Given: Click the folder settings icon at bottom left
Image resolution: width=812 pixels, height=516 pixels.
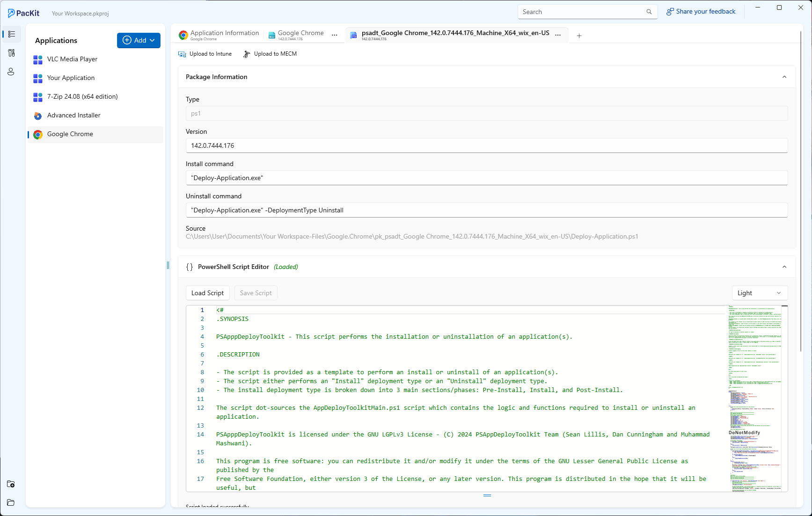Looking at the screenshot, I should pyautogui.click(x=11, y=484).
